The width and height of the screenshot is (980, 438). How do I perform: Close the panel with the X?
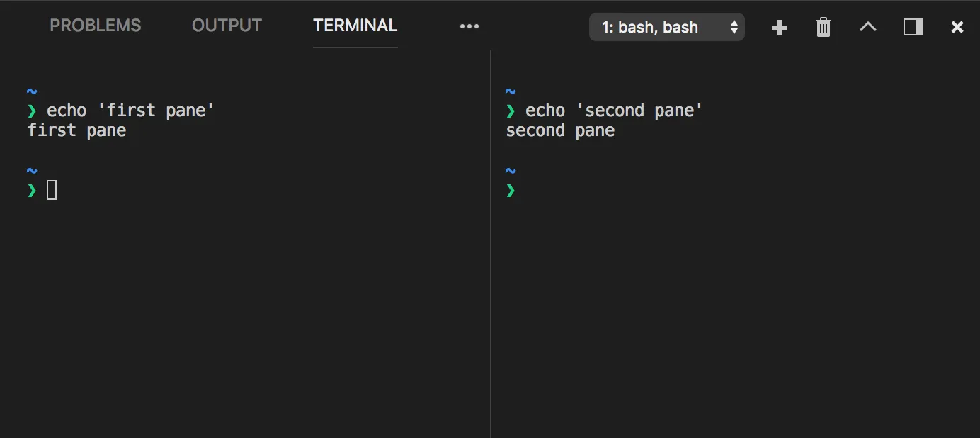click(957, 28)
